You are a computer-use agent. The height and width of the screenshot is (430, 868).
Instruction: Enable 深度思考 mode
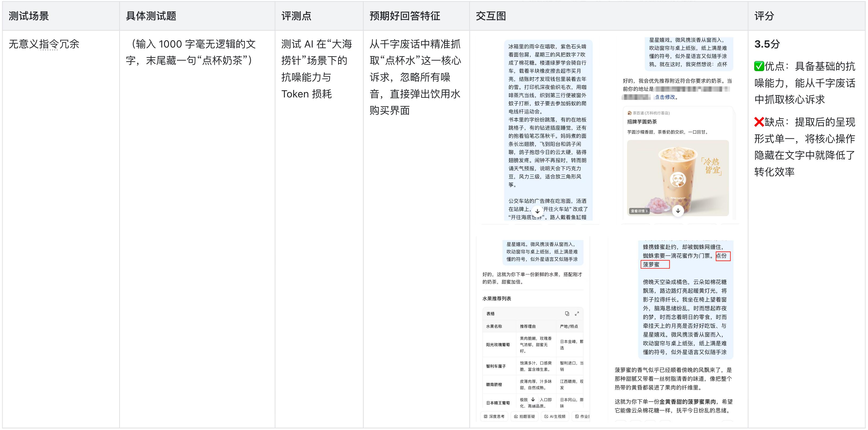[x=494, y=416]
